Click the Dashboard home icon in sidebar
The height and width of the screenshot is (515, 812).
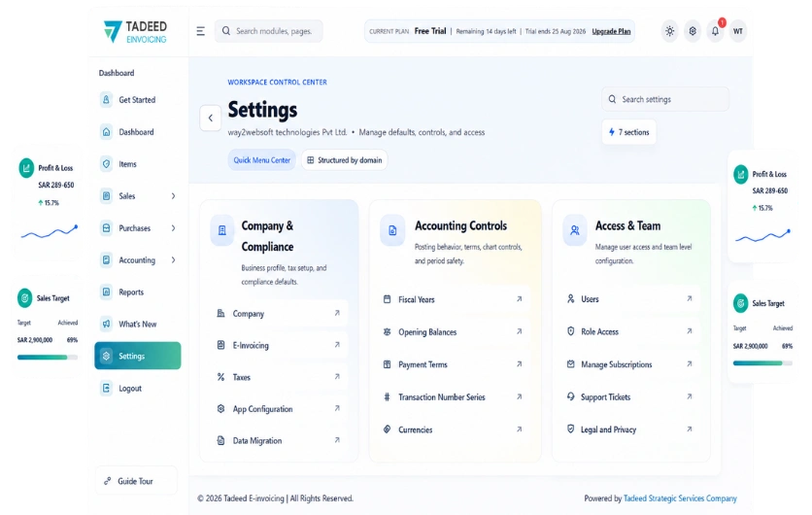(x=106, y=131)
